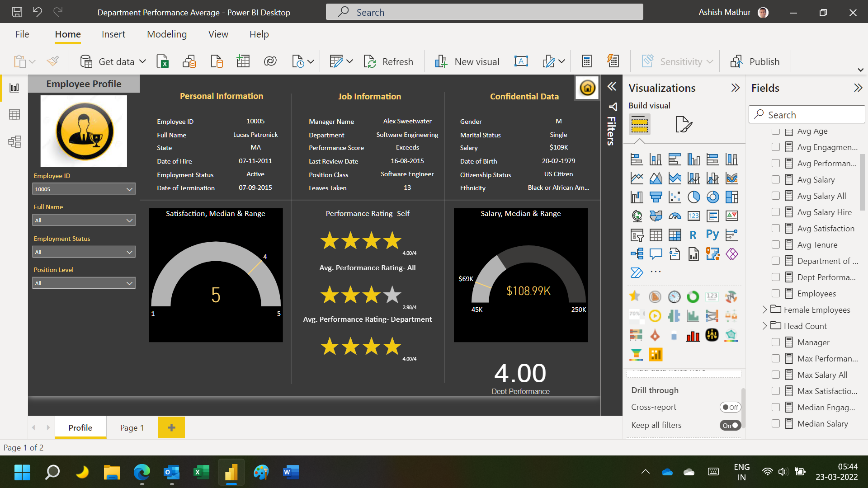
Task: Open Excel from the Windows taskbar
Action: pos(201,472)
